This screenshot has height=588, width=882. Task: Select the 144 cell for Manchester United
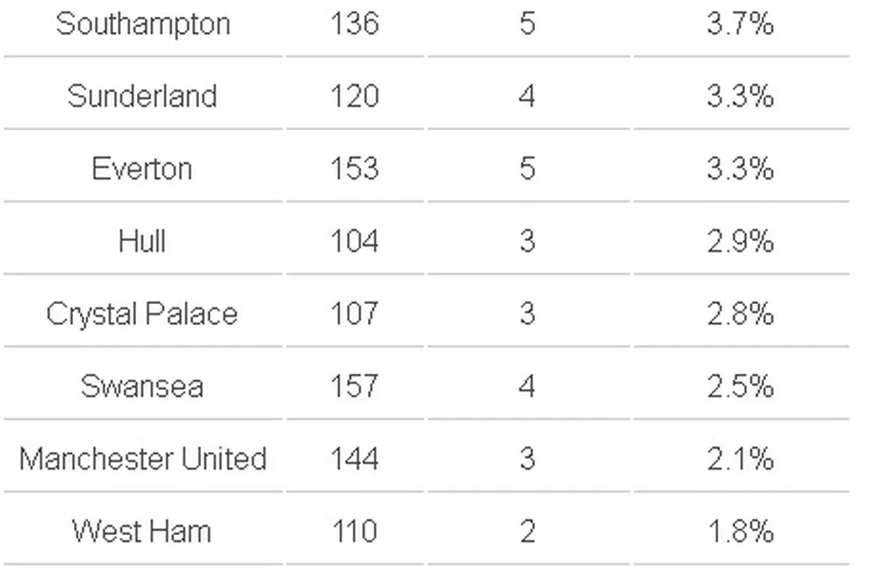(x=354, y=459)
